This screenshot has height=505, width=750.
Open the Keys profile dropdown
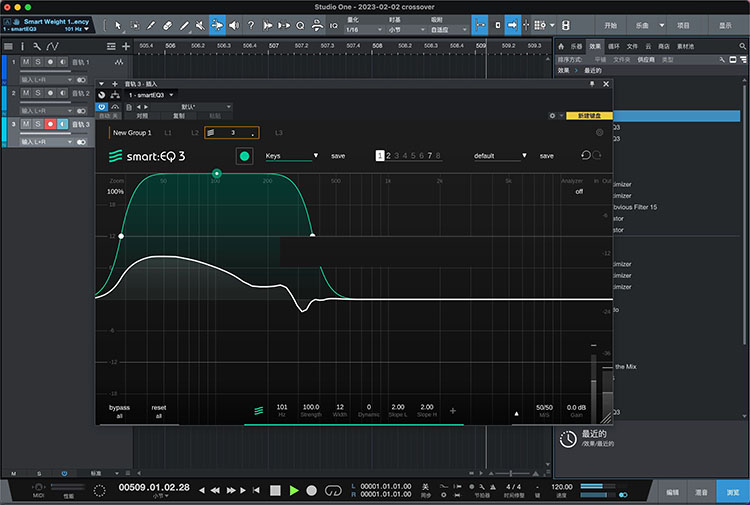pos(292,156)
